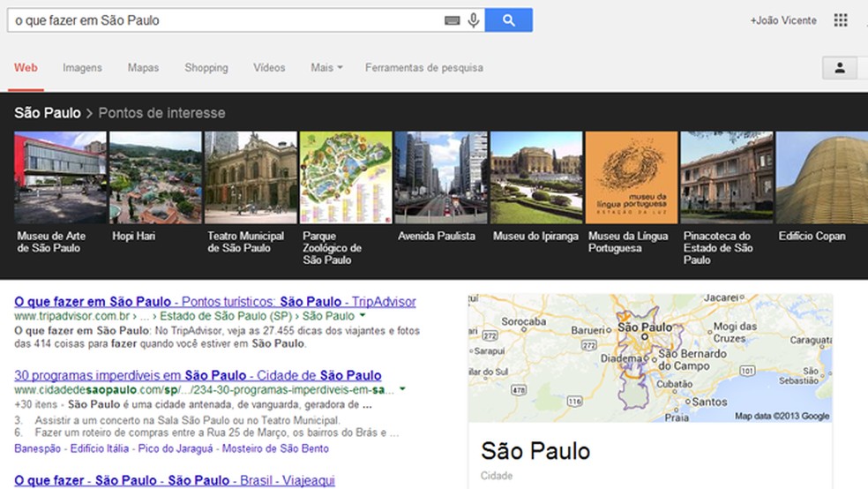Click the São Paulo city heading in the knowledge panel
This screenshot has width=868, height=489.
[x=535, y=451]
